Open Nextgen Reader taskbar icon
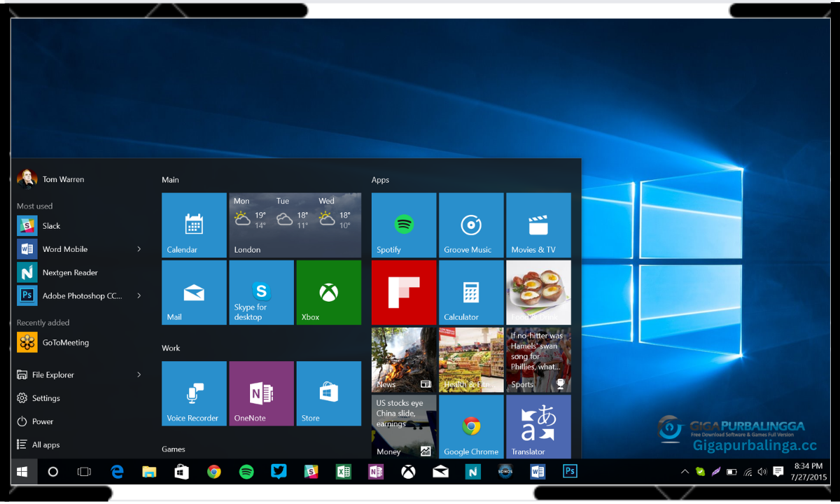Screen dimensions: 840x504 coord(473,472)
